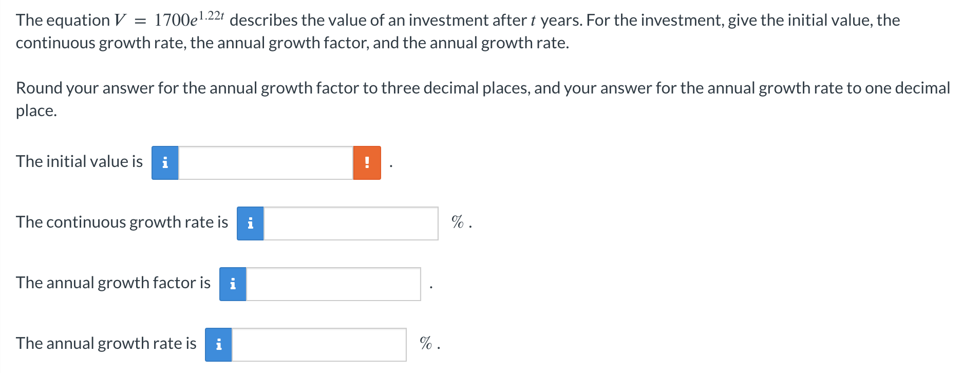Click the continuous growth rate input field

tap(351, 223)
